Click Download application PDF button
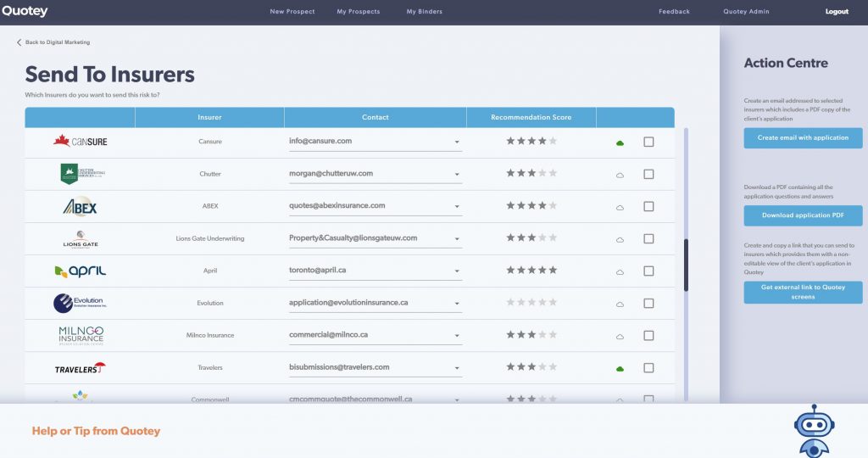This screenshot has height=458, width=868. pyautogui.click(x=803, y=215)
